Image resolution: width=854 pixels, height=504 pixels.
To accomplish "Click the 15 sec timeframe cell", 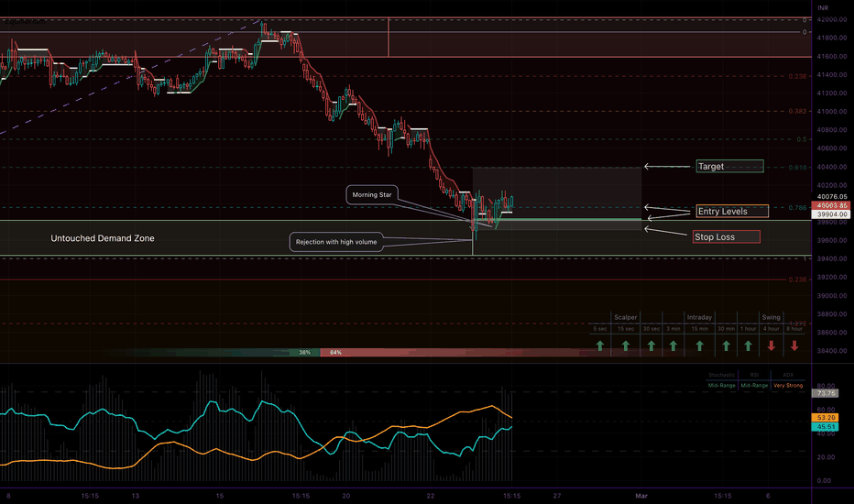I will (x=625, y=329).
